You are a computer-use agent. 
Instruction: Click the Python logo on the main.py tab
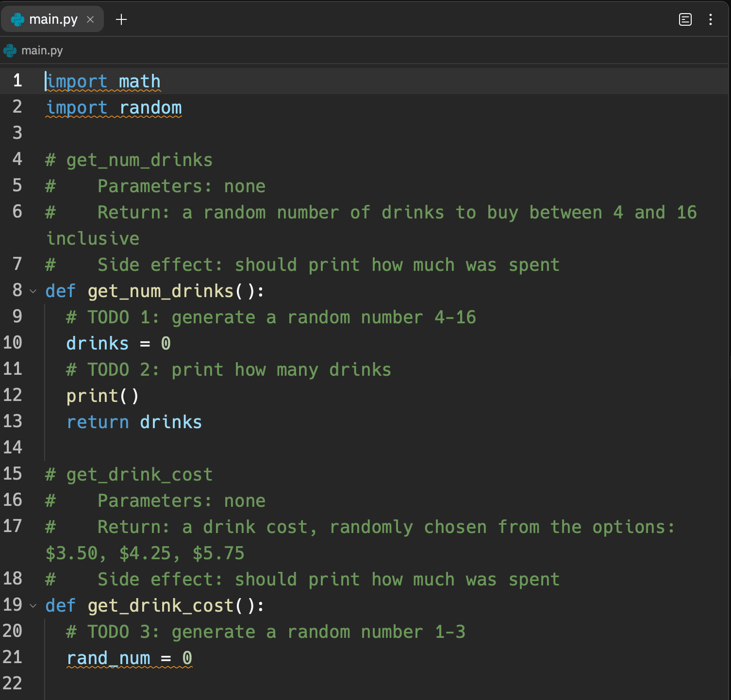(x=17, y=19)
